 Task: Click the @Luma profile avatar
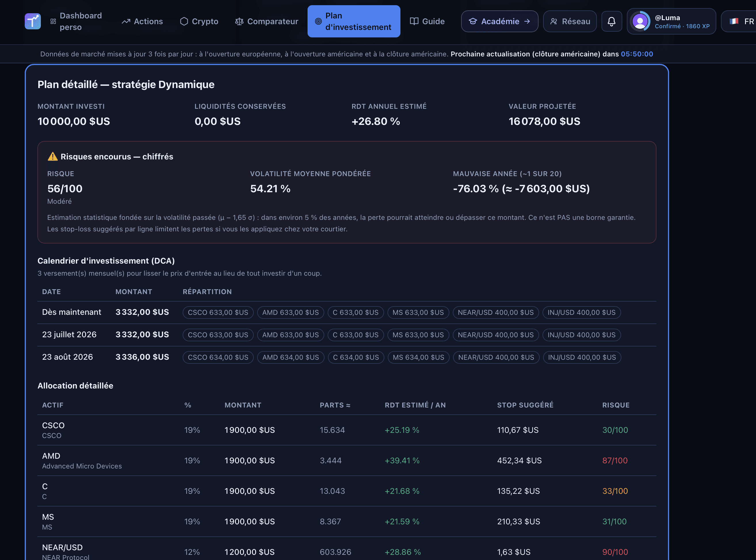(x=640, y=21)
